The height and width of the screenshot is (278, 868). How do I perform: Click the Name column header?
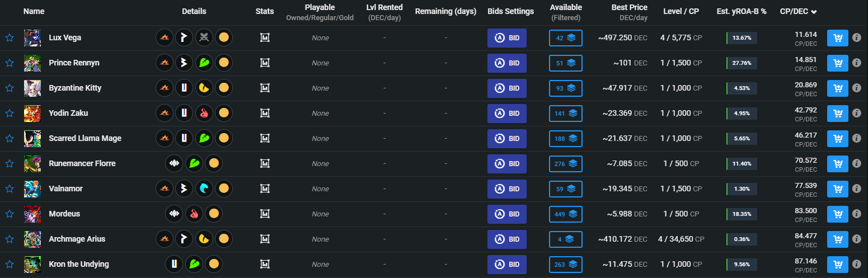(x=34, y=11)
